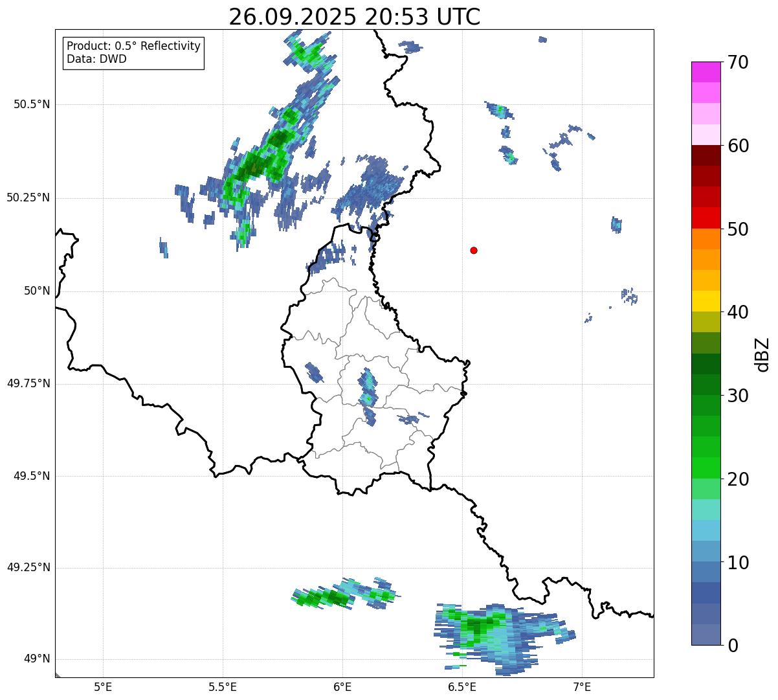The height and width of the screenshot is (700, 778).
Task: Click the 5.5°E longitude label
Action: coord(223,687)
